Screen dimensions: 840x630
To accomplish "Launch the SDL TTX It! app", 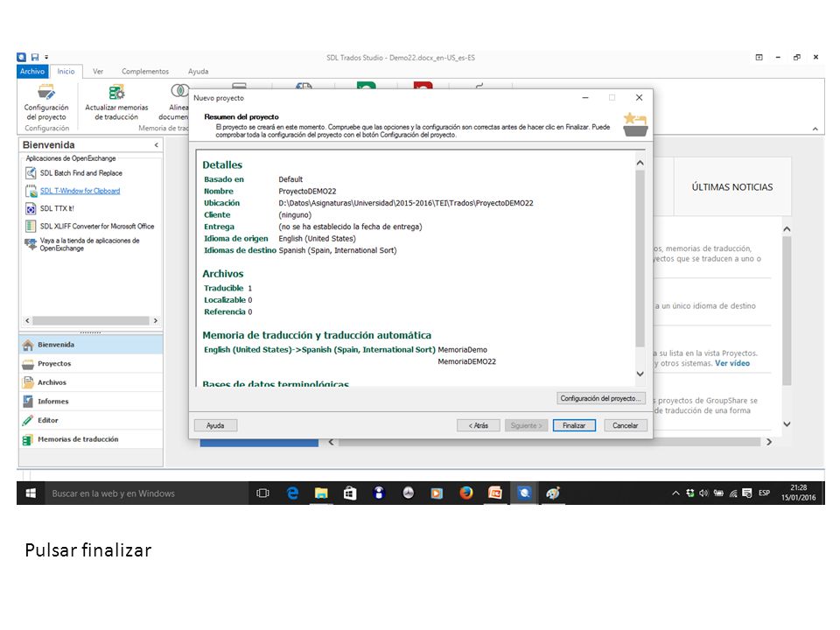I will [x=50, y=208].
